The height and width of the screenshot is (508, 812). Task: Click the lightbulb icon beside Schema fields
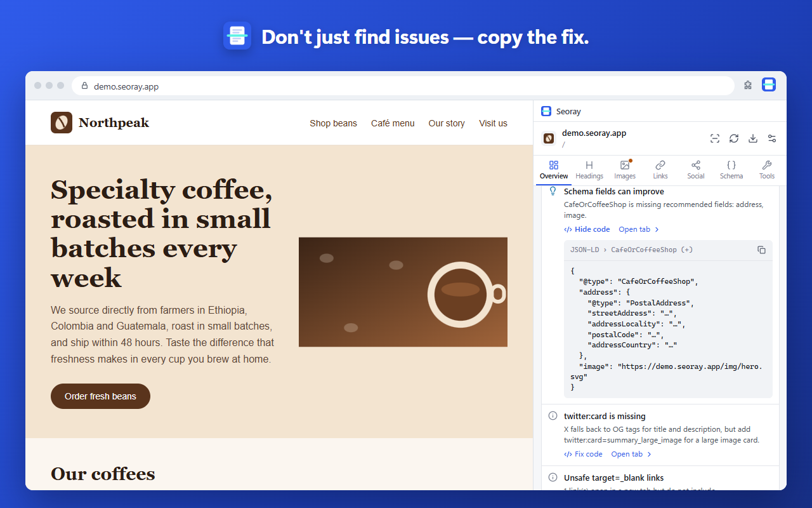(x=553, y=191)
